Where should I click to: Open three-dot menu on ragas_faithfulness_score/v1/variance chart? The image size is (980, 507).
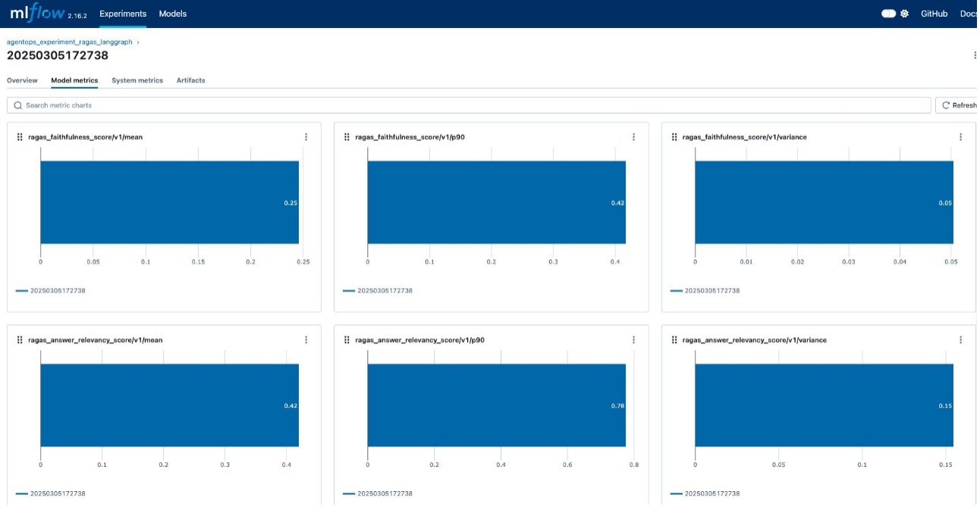pyautogui.click(x=960, y=137)
